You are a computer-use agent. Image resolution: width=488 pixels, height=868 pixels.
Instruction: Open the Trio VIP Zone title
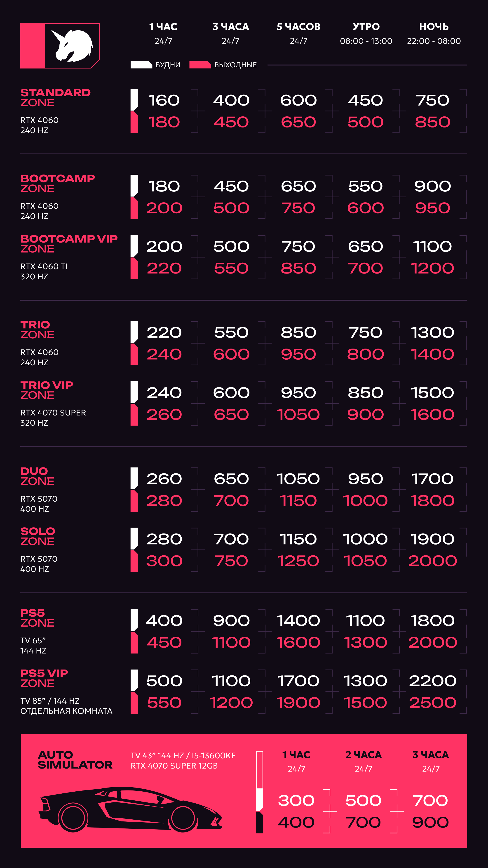pyautogui.click(x=47, y=390)
